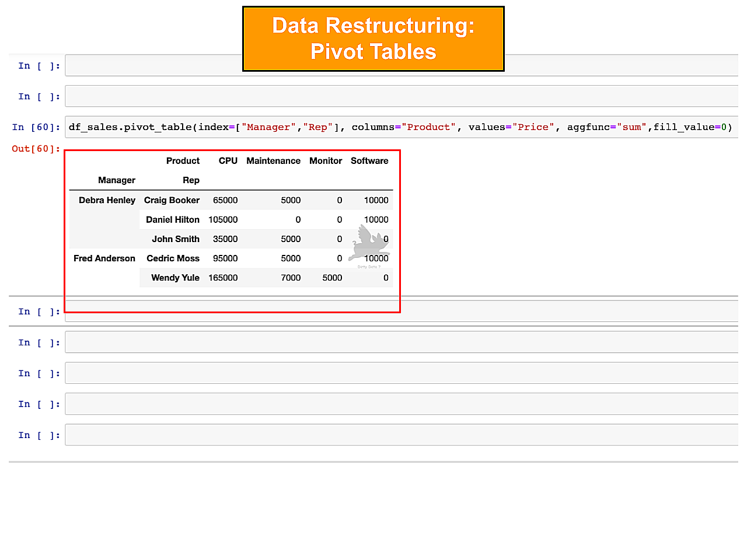Click the Data Restructuring Pivot Tables title banner
The image size is (747, 560).
click(373, 39)
